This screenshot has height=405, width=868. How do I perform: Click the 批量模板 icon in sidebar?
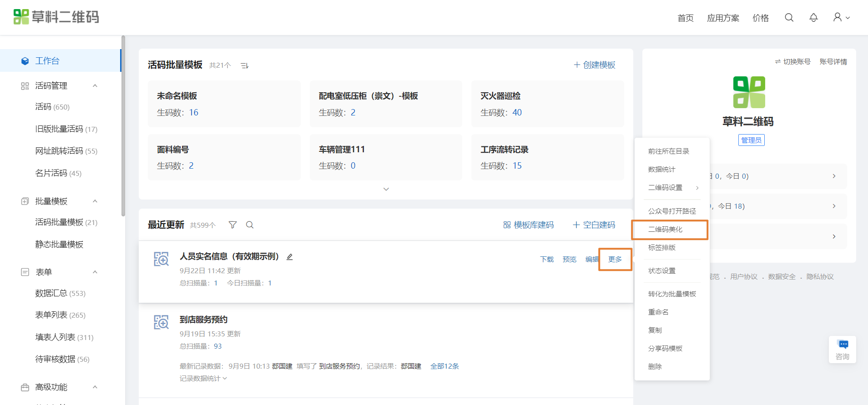[x=25, y=201]
